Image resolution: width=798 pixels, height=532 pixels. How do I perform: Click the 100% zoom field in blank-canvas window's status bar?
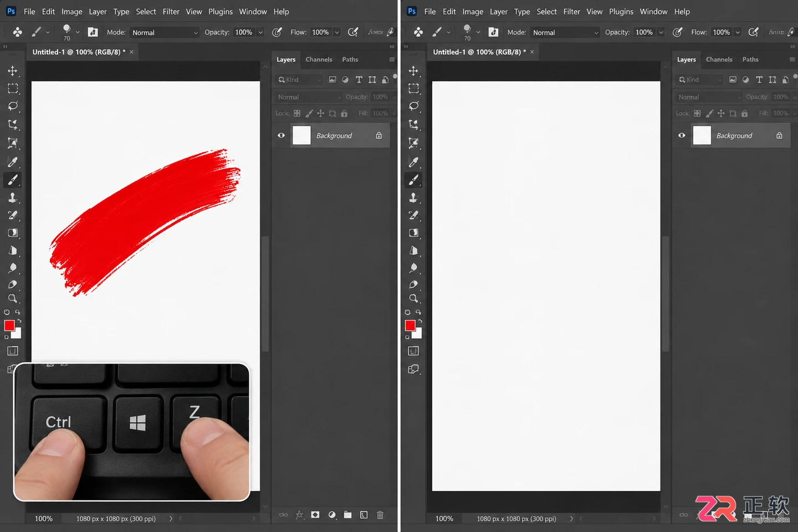click(444, 519)
